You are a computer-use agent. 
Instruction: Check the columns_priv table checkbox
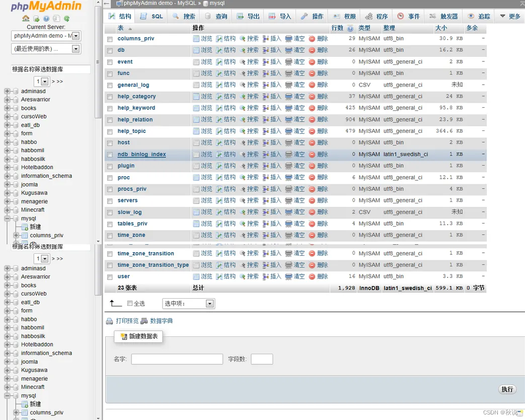pyautogui.click(x=110, y=39)
